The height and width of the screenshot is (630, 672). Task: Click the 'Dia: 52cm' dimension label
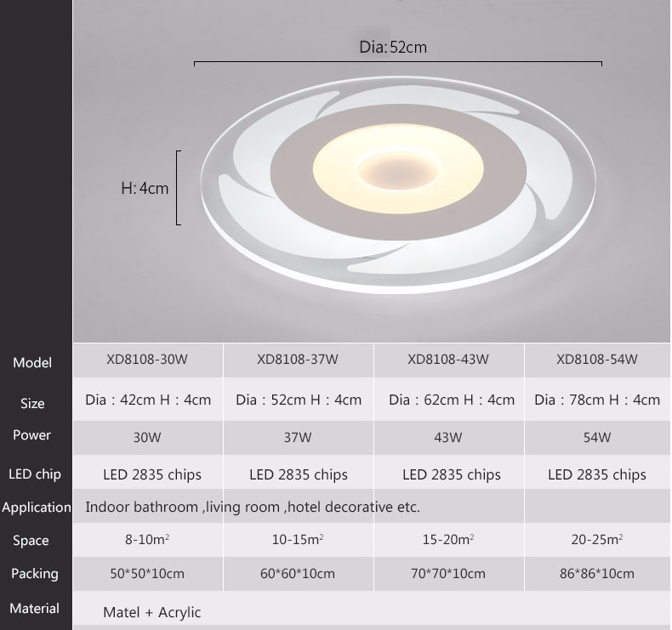click(x=393, y=47)
